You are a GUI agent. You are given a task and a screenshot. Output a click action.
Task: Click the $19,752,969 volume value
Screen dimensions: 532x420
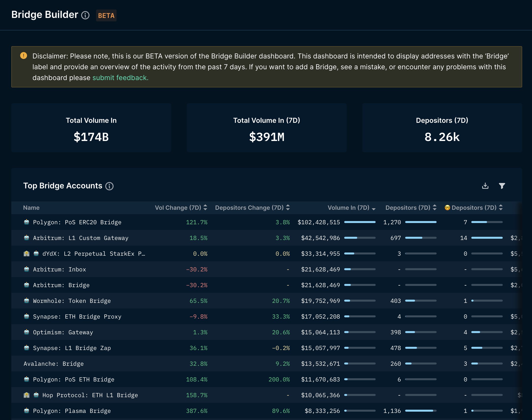[320, 301]
